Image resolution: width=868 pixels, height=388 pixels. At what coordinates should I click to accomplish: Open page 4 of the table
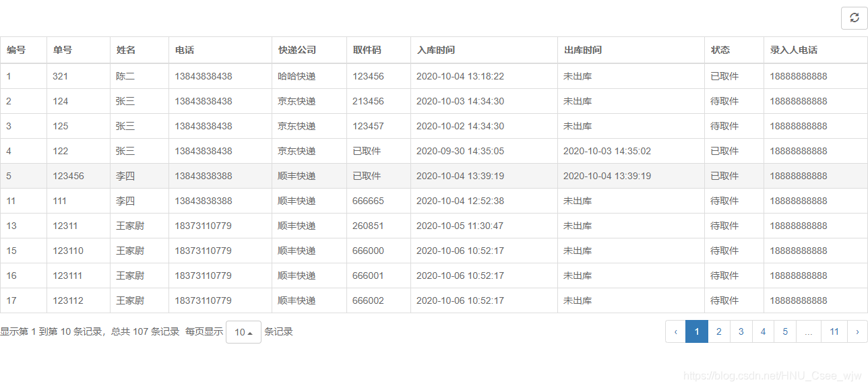[x=763, y=331]
